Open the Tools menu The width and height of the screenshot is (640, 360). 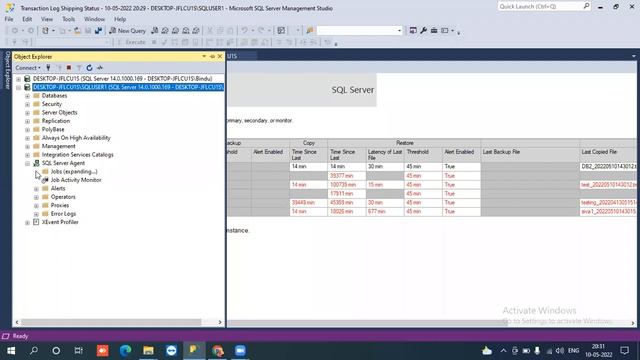pyautogui.click(x=68, y=19)
